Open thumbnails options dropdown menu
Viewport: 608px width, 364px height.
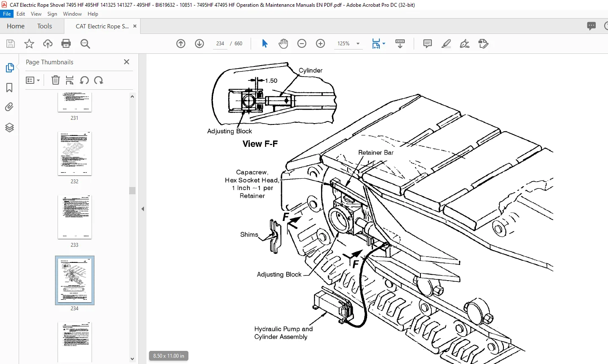pyautogui.click(x=33, y=80)
